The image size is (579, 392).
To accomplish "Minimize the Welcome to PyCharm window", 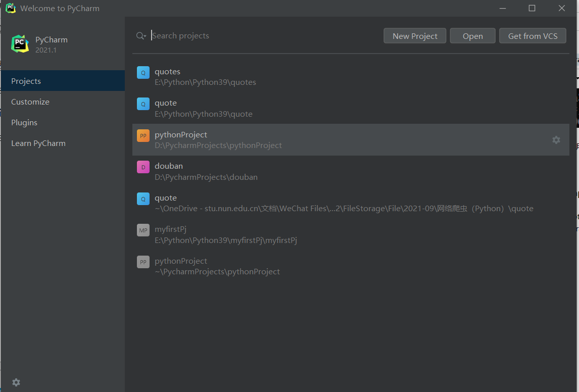I will pyautogui.click(x=503, y=8).
